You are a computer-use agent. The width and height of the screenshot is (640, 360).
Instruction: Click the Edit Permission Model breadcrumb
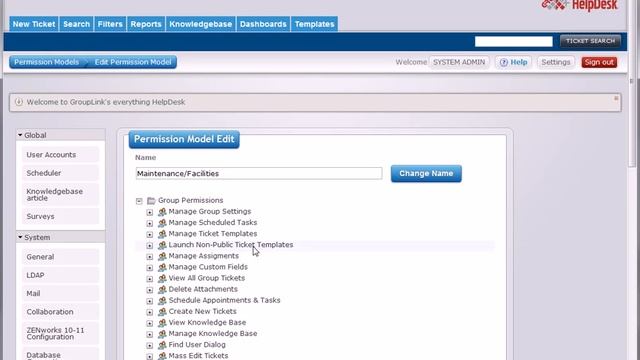pyautogui.click(x=133, y=62)
